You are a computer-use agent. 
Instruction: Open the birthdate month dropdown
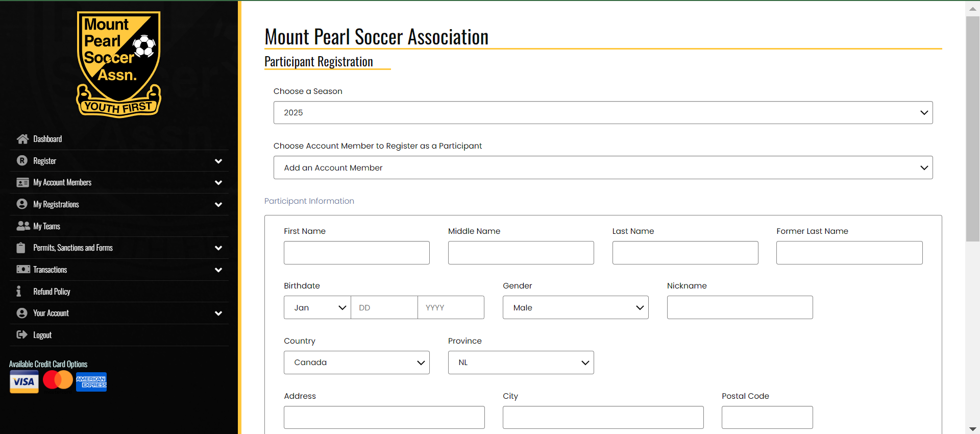point(317,307)
